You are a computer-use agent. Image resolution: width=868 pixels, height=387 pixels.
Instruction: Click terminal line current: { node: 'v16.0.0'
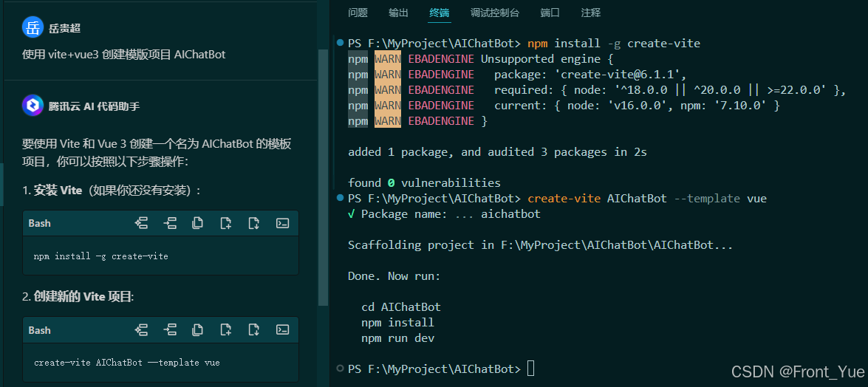(x=637, y=105)
